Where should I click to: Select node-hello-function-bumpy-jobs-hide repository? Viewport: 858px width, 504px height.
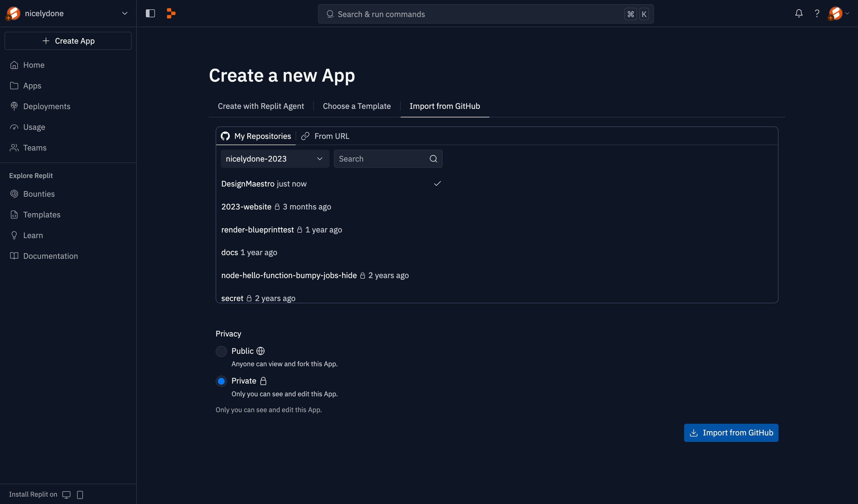[331, 275]
